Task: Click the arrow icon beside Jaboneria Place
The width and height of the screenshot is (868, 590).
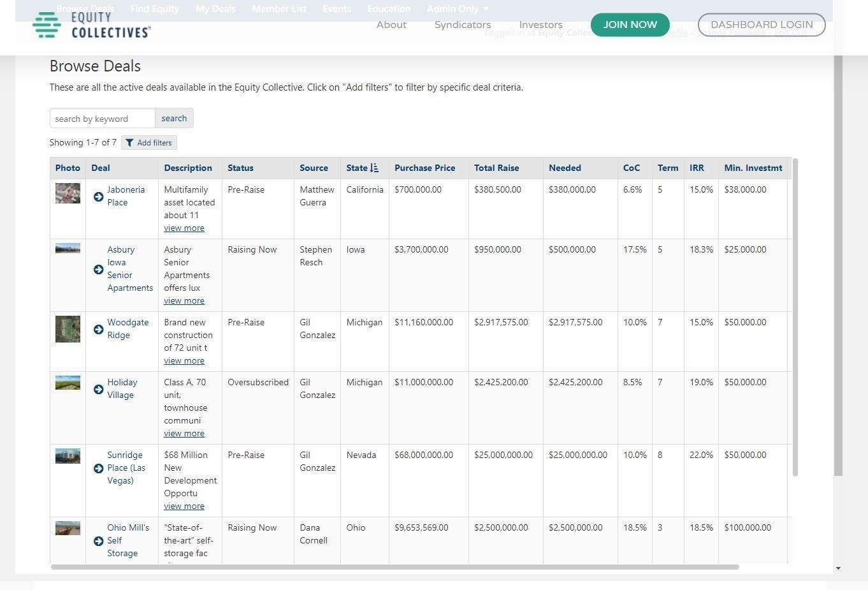Action: point(98,196)
